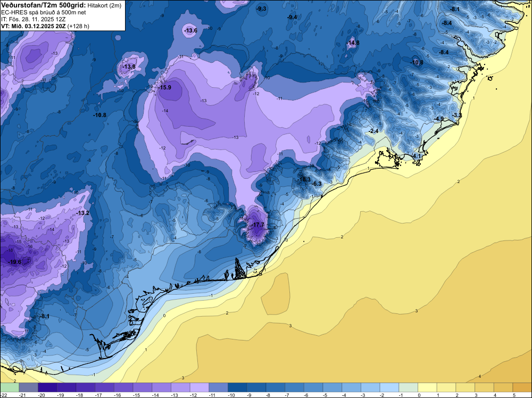The width and height of the screenshot is (532, 398).
Task: Click the pale swatch between -1 and 0
Action: 409,387
